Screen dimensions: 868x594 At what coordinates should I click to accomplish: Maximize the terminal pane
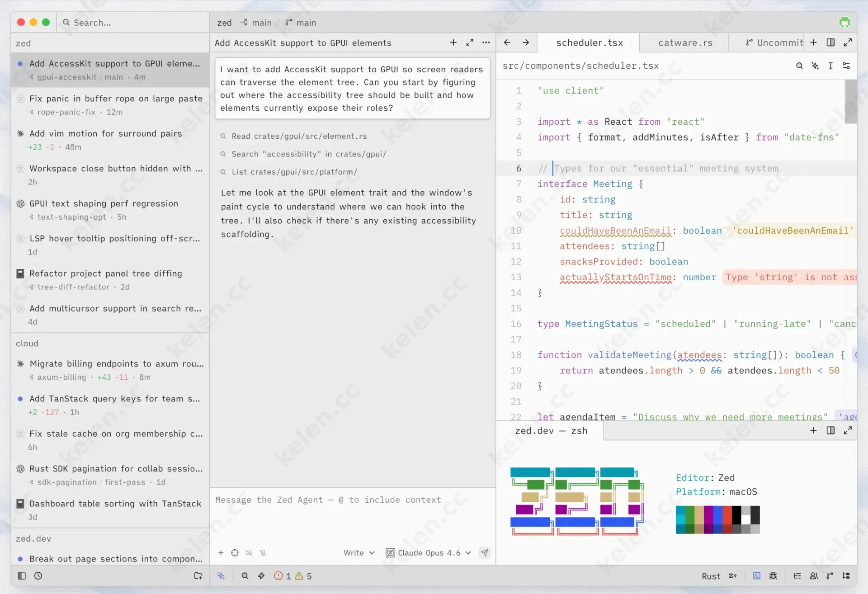click(x=848, y=430)
